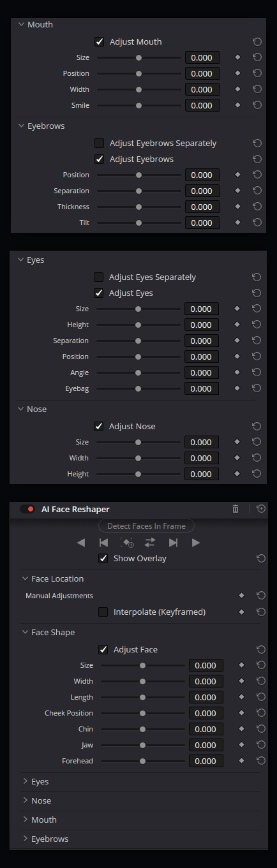277x868 pixels.
Task: Uncheck Adjust Eyes
Action: click(99, 293)
